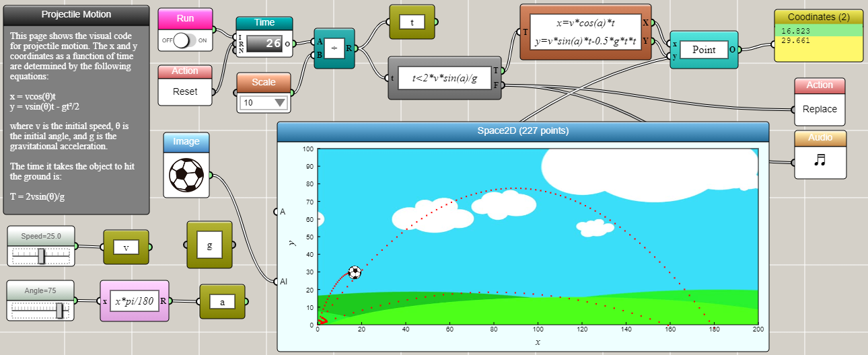Select the division operator block
The image size is (868, 355).
click(334, 49)
